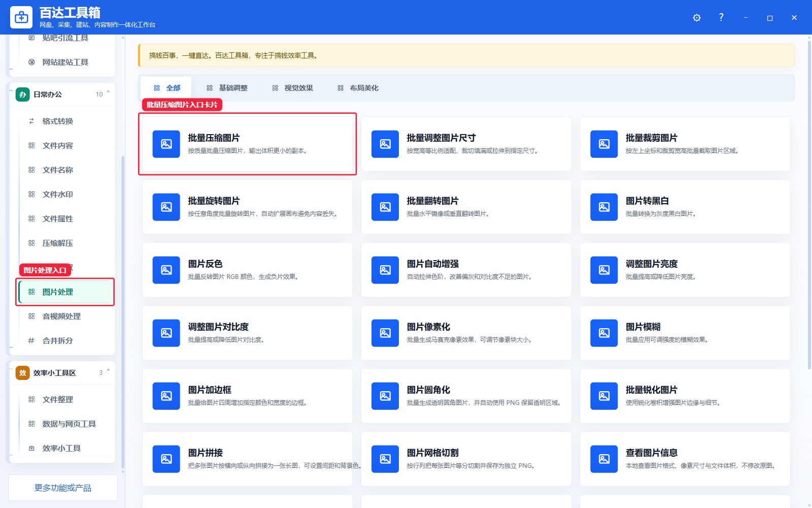Open settings gear in title bar
The image size is (812, 508).
point(697,17)
